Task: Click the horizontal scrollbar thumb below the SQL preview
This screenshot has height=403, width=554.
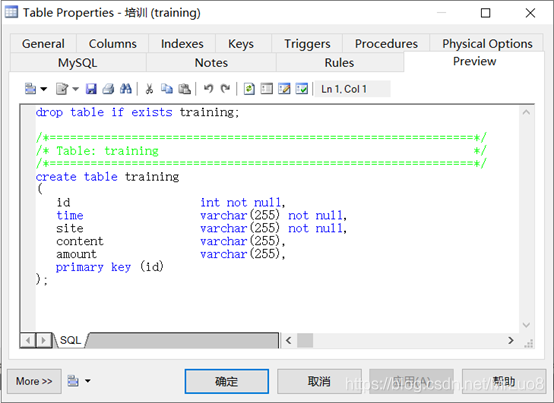Action: pyautogui.click(x=305, y=340)
